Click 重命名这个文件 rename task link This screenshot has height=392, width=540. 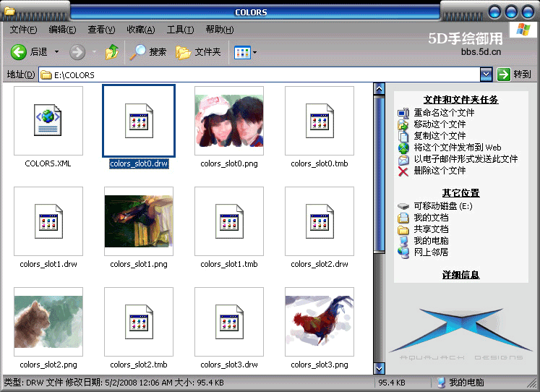(444, 113)
